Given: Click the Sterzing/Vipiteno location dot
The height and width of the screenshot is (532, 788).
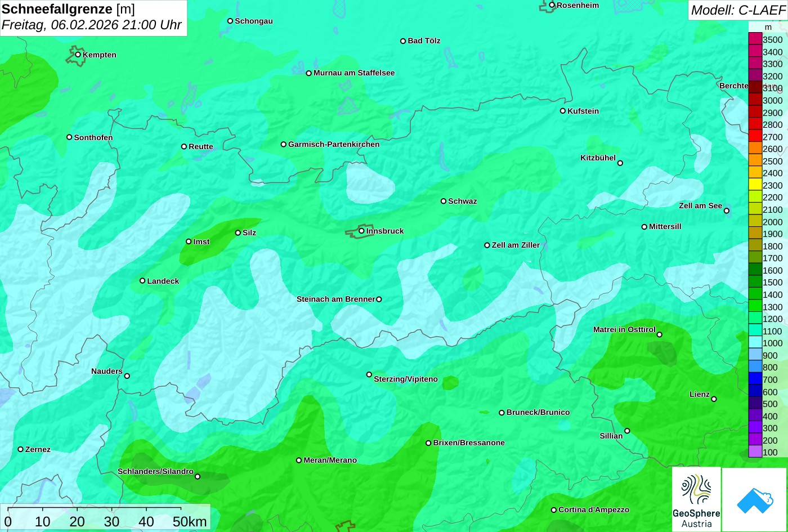Looking at the screenshot, I should pos(369,374).
